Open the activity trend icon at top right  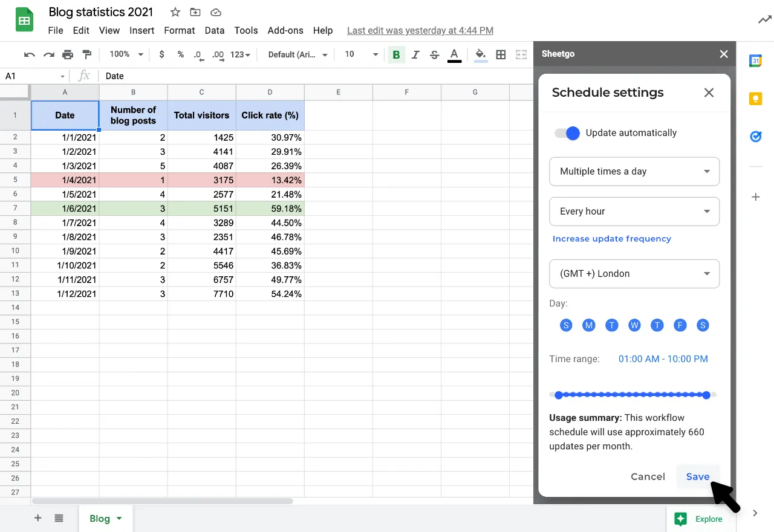(764, 20)
